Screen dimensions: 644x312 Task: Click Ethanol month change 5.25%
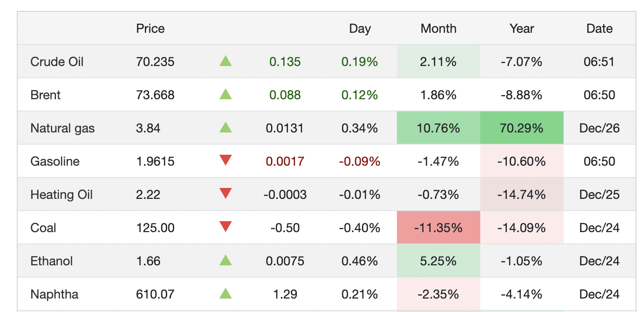coord(438,261)
